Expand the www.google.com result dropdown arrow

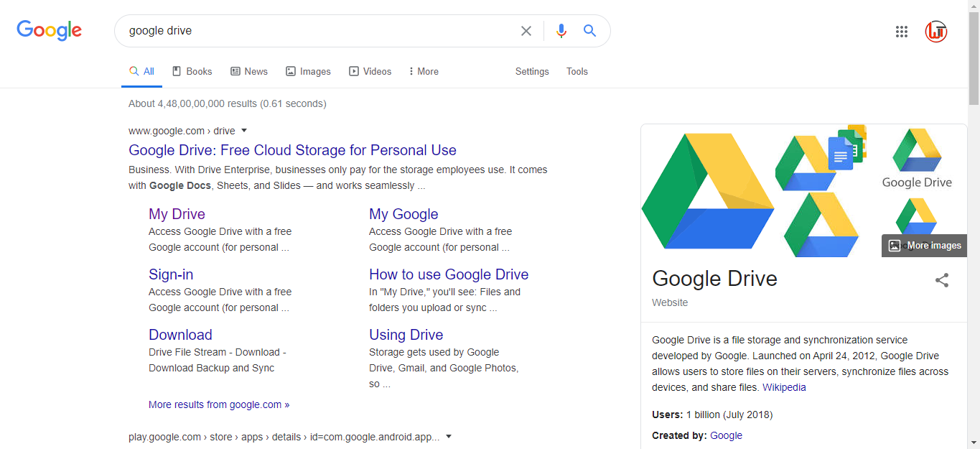244,131
